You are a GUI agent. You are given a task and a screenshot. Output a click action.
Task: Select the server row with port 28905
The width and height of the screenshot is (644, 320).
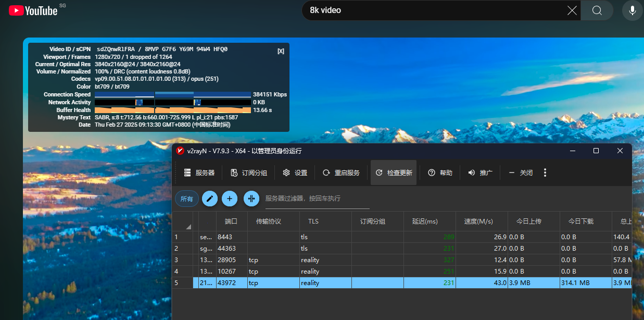pos(402,260)
